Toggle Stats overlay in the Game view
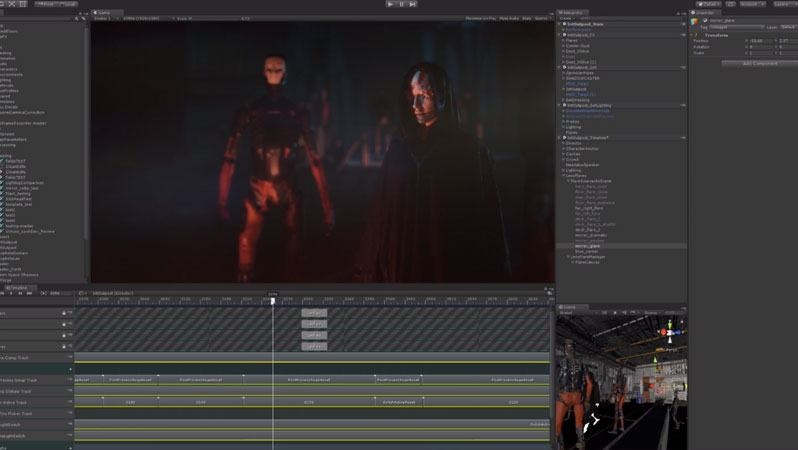798x450 pixels. [526, 18]
